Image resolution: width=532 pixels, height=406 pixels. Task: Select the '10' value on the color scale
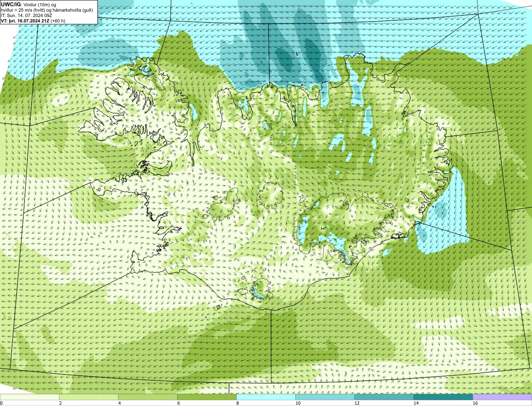point(298,403)
